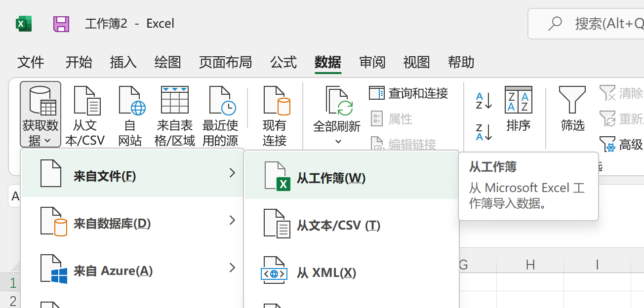This screenshot has width=644, height=308.
Task: Toggle 筛选 filter funnel
Action: tap(572, 109)
